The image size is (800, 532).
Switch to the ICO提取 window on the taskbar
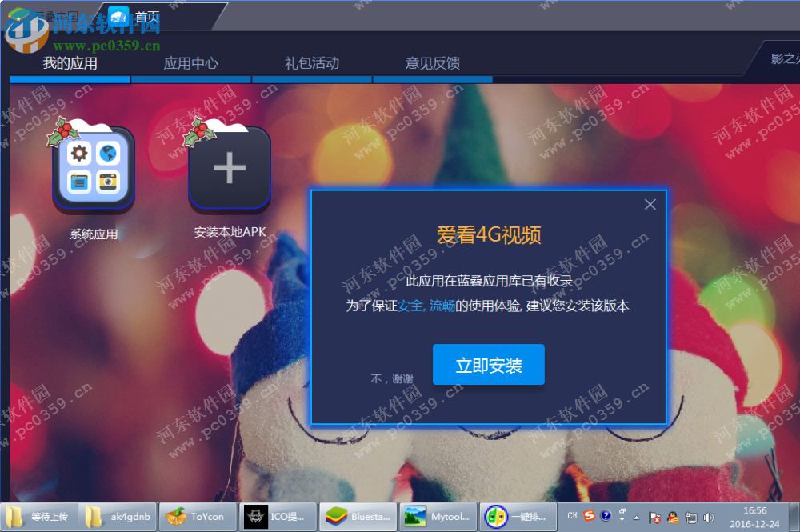278,517
